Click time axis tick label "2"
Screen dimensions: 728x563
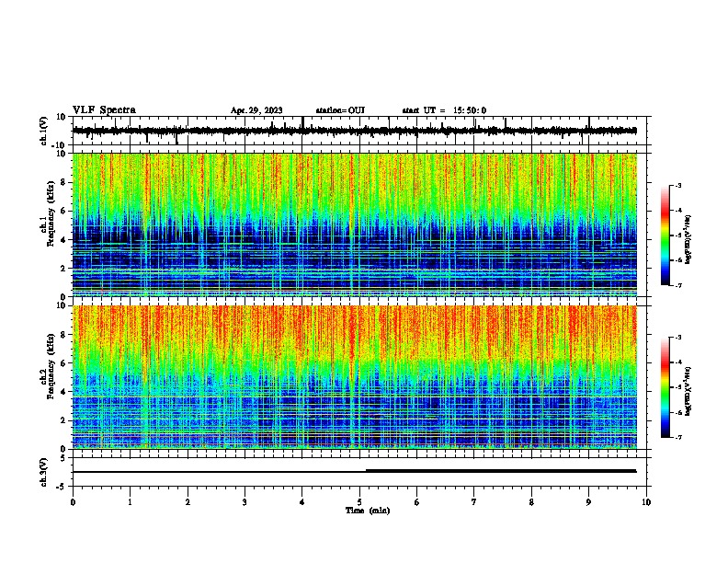click(188, 502)
